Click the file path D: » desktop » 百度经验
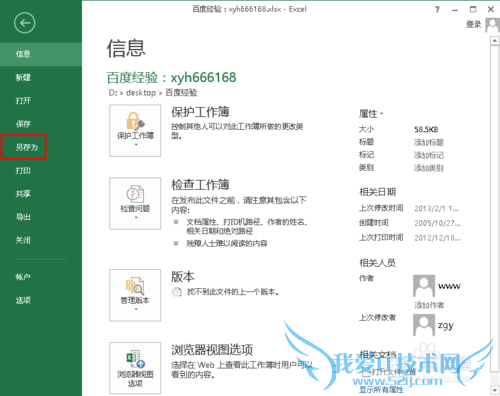 [x=153, y=92]
